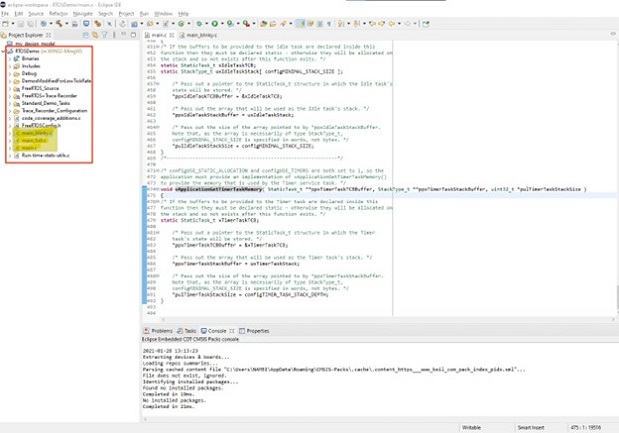619x433 pixels.
Task: Select code_coverage_additions.c file
Action: (x=51, y=118)
